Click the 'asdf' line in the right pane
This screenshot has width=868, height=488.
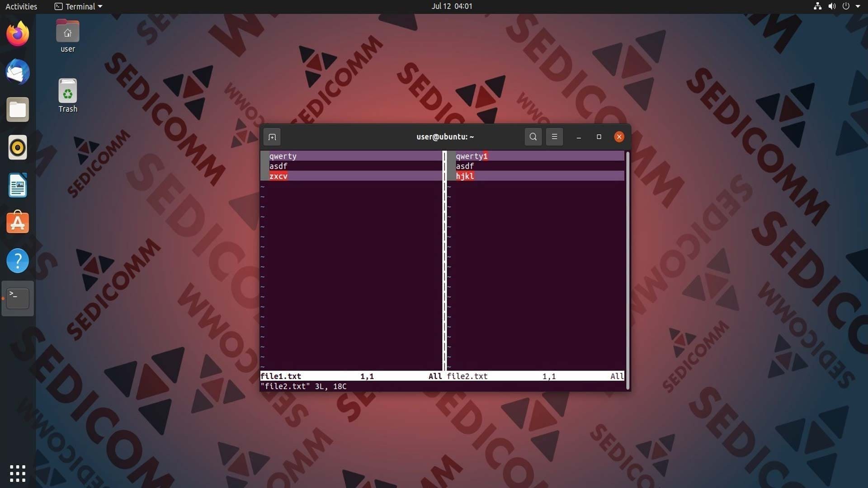tap(536, 166)
